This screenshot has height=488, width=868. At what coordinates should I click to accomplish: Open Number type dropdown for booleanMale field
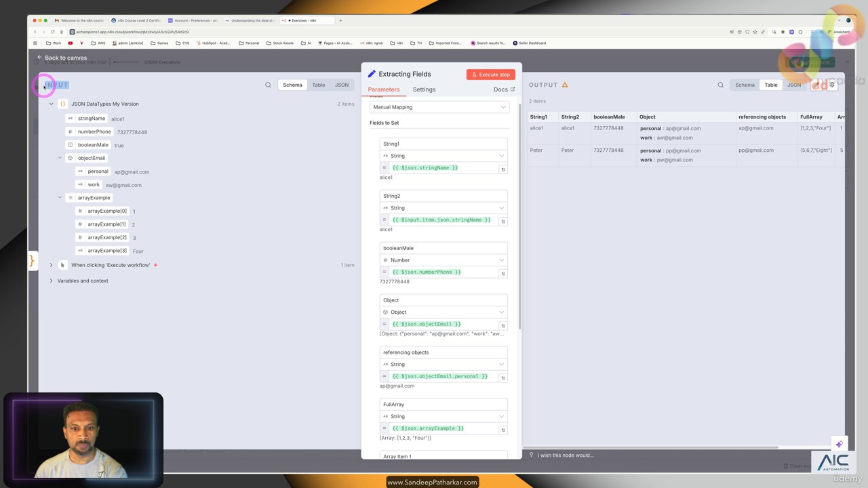tap(443, 260)
